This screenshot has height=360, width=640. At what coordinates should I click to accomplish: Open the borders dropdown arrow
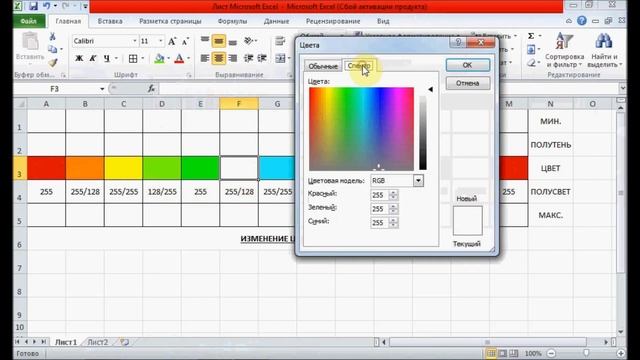coord(142,58)
